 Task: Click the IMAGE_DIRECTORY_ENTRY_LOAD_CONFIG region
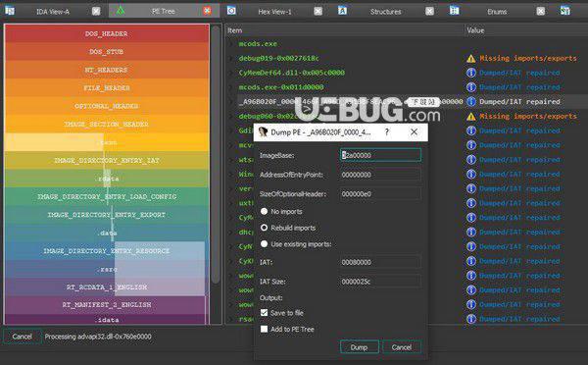tap(107, 196)
